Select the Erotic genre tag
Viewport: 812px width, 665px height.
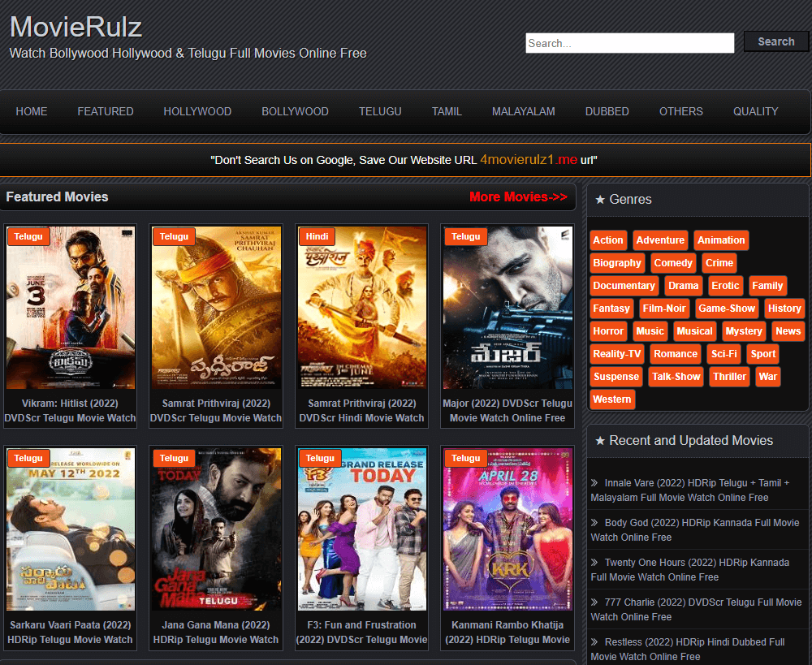pos(725,285)
